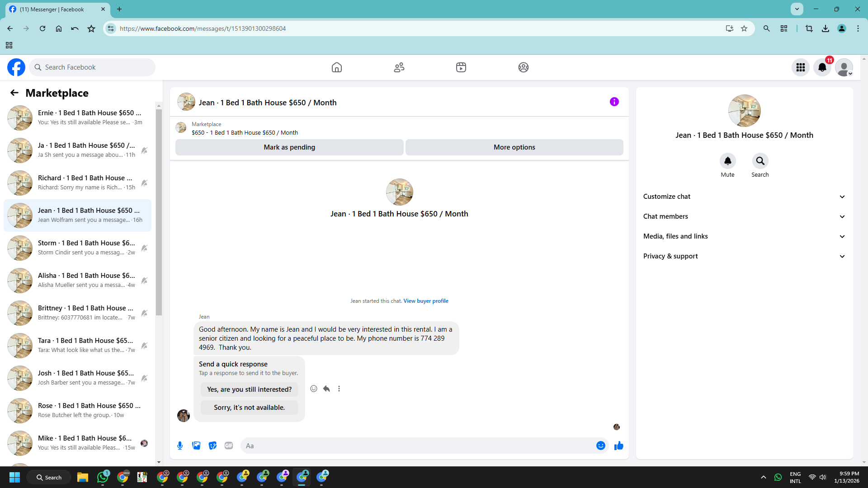The height and width of the screenshot is (488, 868).
Task: Expand Media, files and links section
Action: (x=744, y=236)
